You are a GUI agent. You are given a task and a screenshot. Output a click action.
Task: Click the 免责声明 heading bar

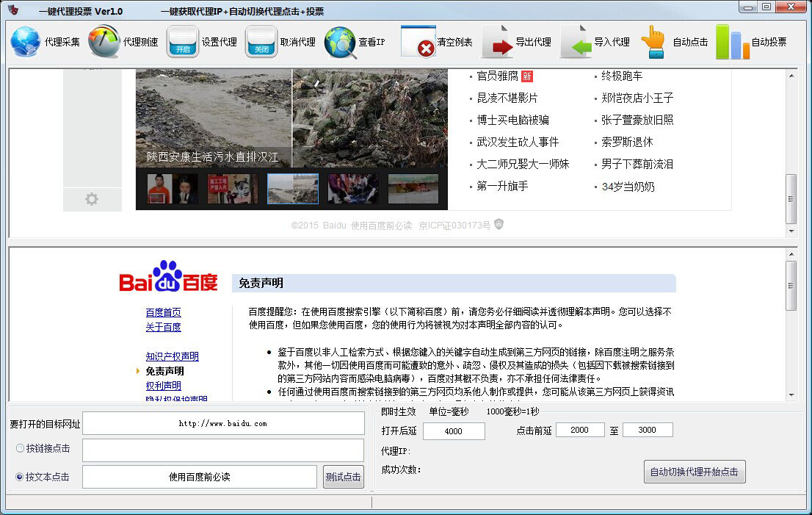(x=454, y=283)
